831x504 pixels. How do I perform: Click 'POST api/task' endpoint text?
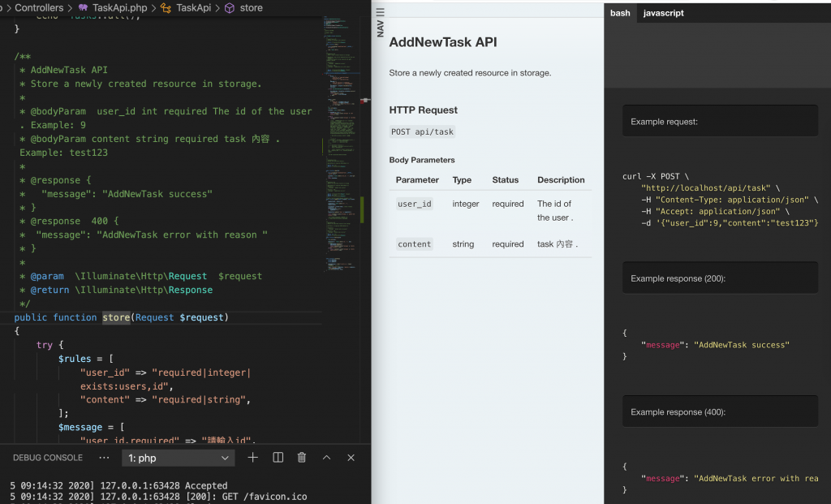pos(422,131)
